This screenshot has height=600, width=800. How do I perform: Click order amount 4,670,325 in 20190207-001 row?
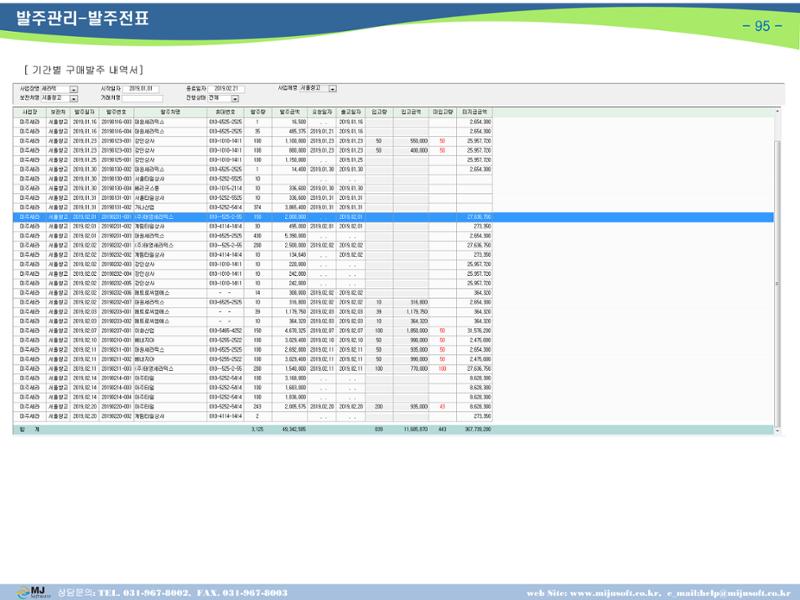[295, 331]
